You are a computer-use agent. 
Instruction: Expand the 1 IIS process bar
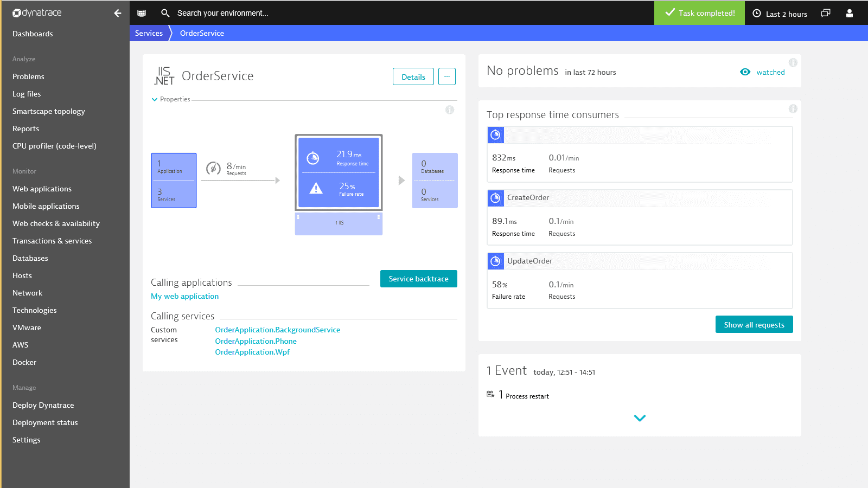click(x=339, y=223)
